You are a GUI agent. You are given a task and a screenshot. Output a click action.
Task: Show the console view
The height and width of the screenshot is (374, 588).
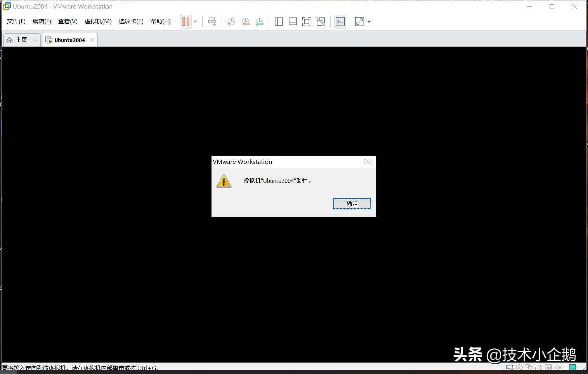[340, 22]
